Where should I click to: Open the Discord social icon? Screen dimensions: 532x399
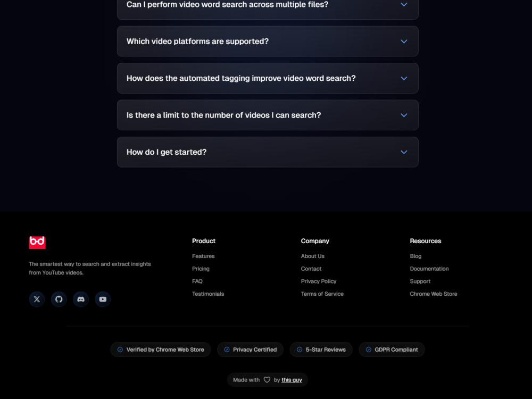click(81, 299)
